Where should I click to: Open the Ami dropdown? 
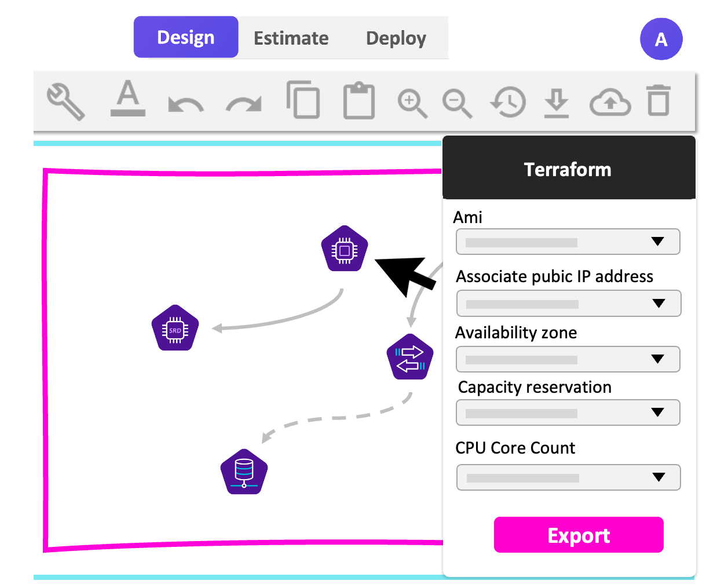568,242
